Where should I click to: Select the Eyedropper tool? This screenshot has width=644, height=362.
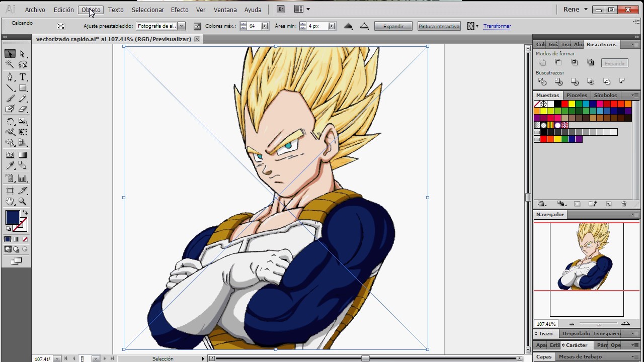point(10,166)
